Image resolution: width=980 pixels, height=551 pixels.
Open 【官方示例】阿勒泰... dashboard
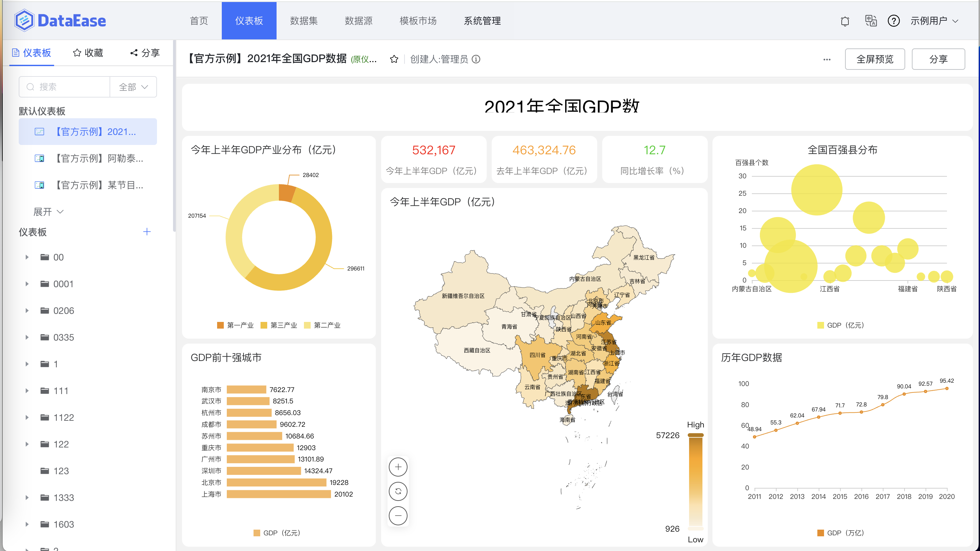(x=88, y=158)
